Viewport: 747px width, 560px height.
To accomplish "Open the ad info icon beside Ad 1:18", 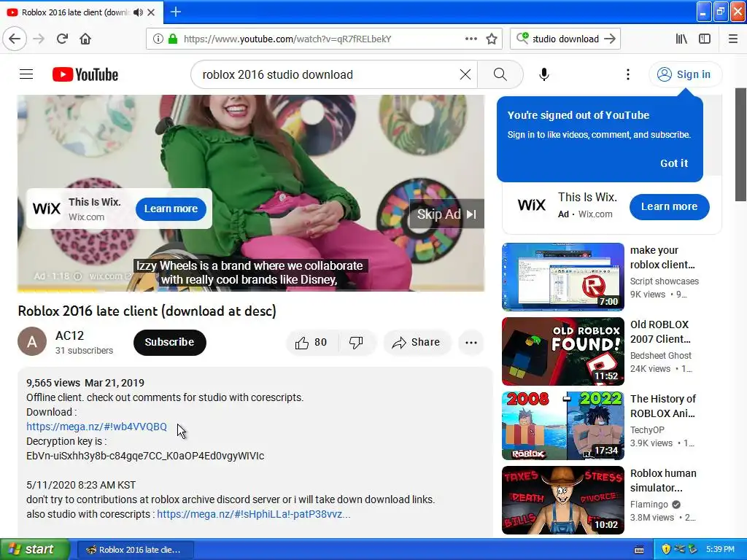I will click(77, 276).
